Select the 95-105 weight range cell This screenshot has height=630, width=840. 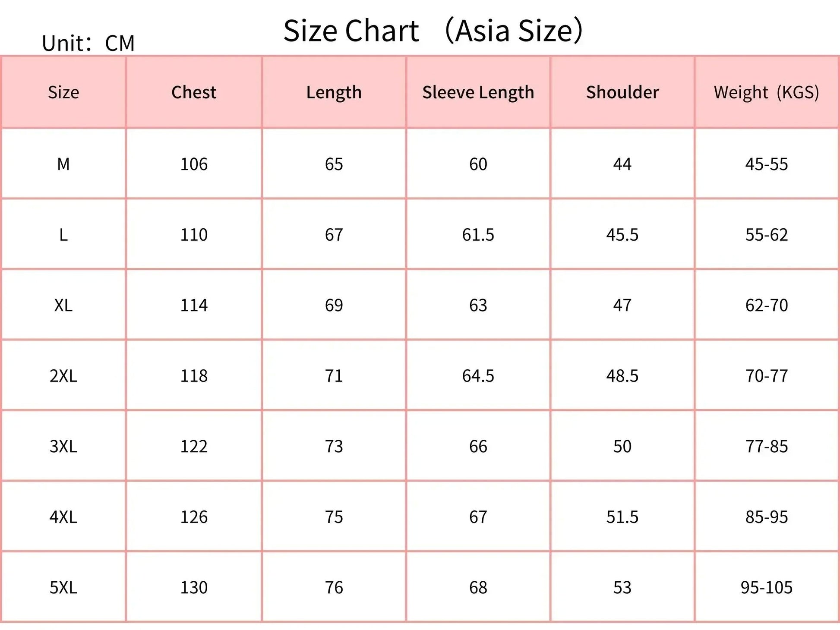(x=766, y=587)
